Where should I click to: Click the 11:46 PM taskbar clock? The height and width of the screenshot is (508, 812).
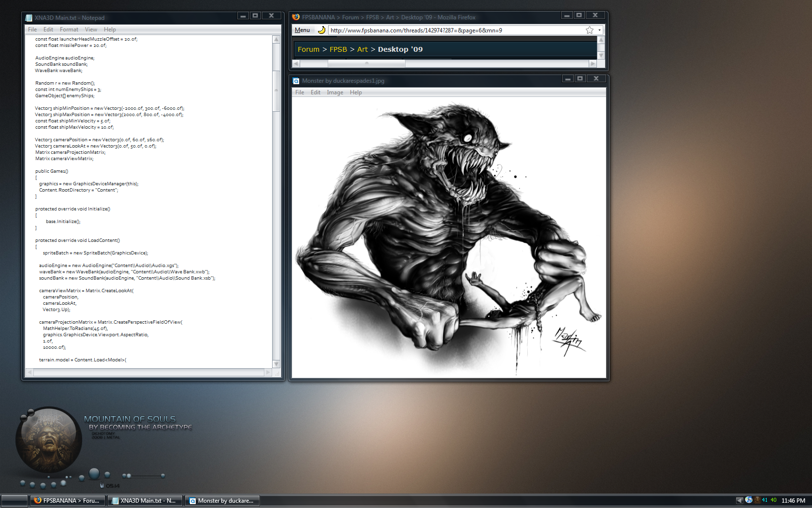[x=793, y=501]
